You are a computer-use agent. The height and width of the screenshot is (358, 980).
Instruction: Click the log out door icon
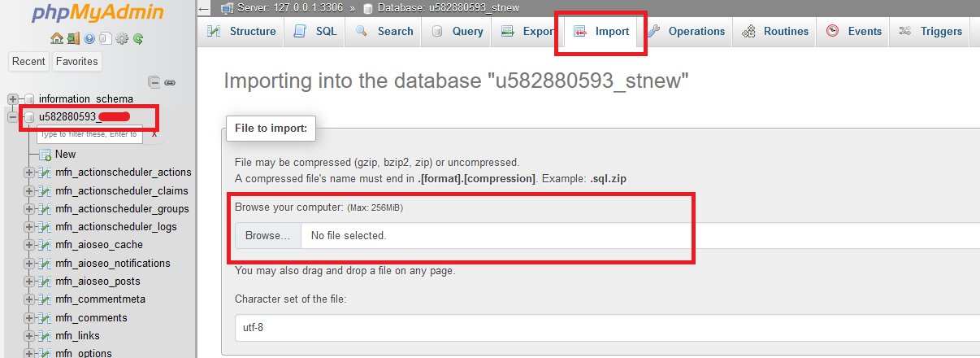(x=73, y=38)
